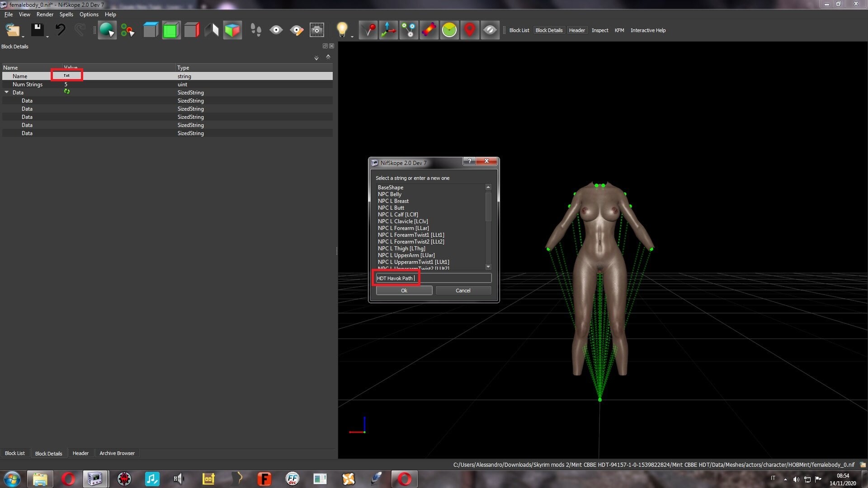Open the Spells menu
The height and width of the screenshot is (488, 868).
pos(66,14)
